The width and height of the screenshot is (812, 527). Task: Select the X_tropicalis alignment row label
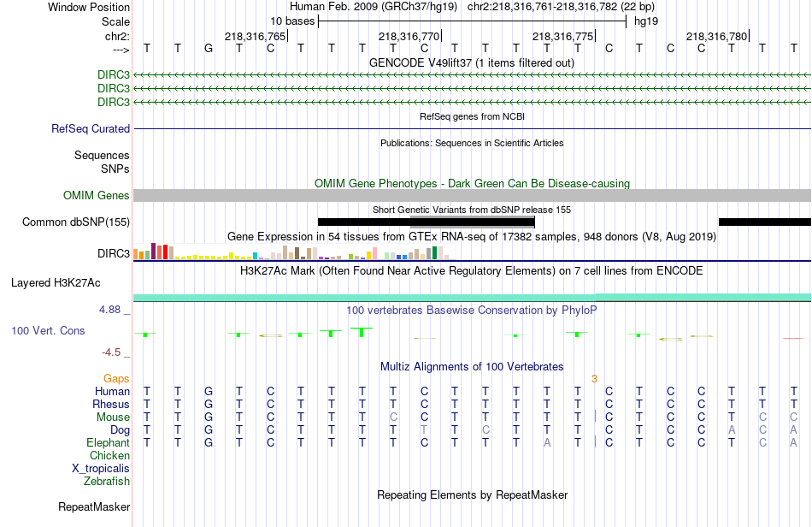[101, 469]
